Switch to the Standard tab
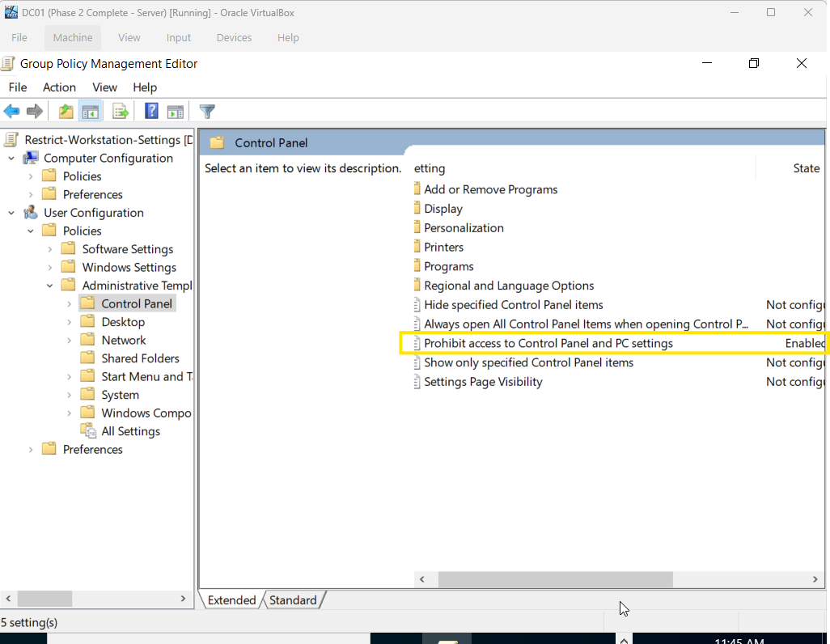 click(x=293, y=600)
